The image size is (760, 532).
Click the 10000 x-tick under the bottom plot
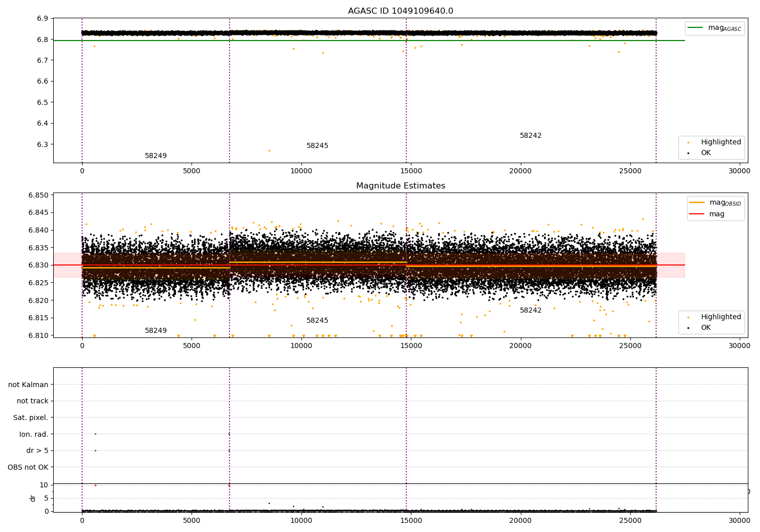pos(301,521)
